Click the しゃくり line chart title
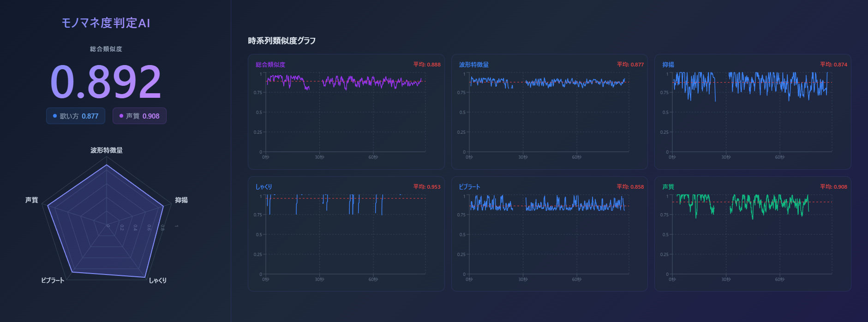Viewport: 868px width, 322px height. 263,187
